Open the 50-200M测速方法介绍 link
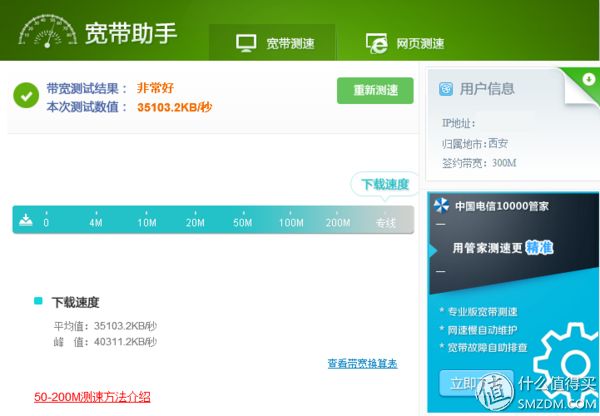Screen dimensions: 600x416 click(x=92, y=397)
